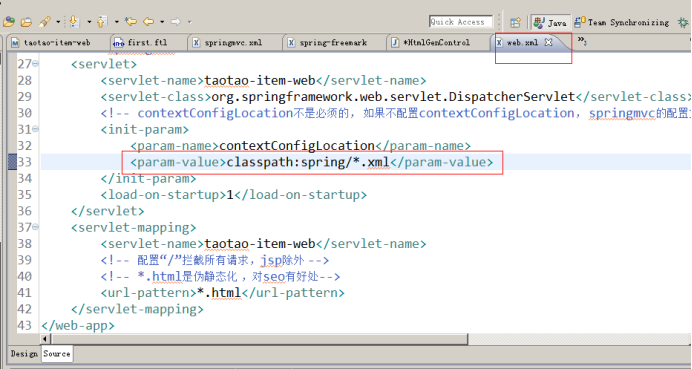Viewport: 692px width, 369px height.
Task: Open the Back history dropdown arrow
Action: [162, 22]
